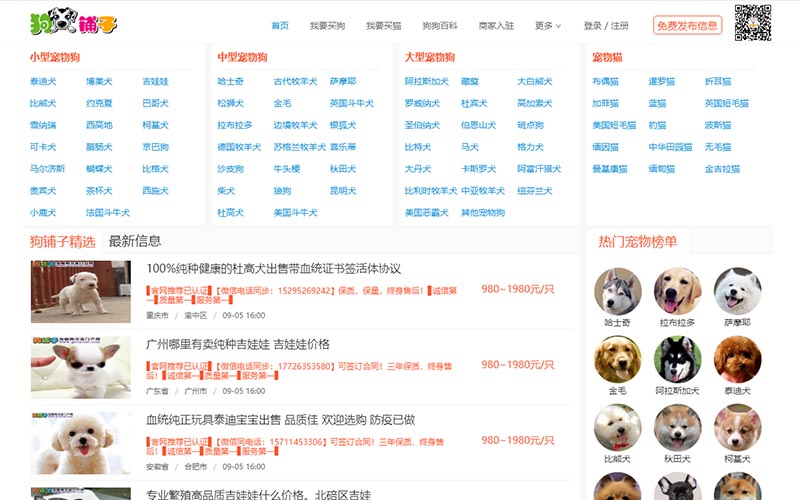
Task: Select 德国牧羊犬 under medium dogs
Action: [x=239, y=147]
